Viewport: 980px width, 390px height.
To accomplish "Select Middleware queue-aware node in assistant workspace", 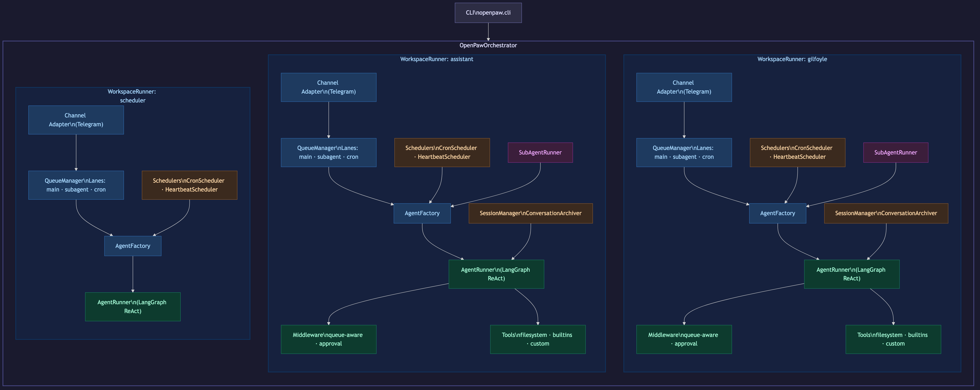I will (328, 339).
